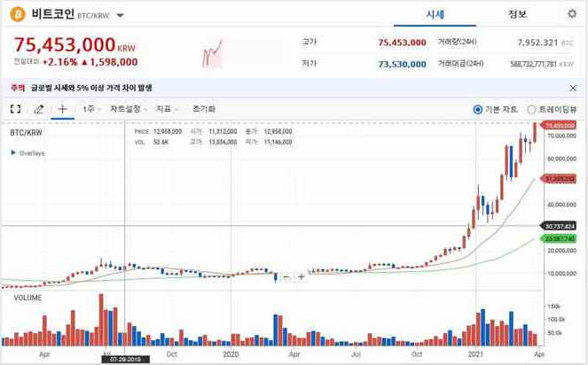
Task: Select the pencil drawing tool
Action: pyautogui.click(x=39, y=109)
